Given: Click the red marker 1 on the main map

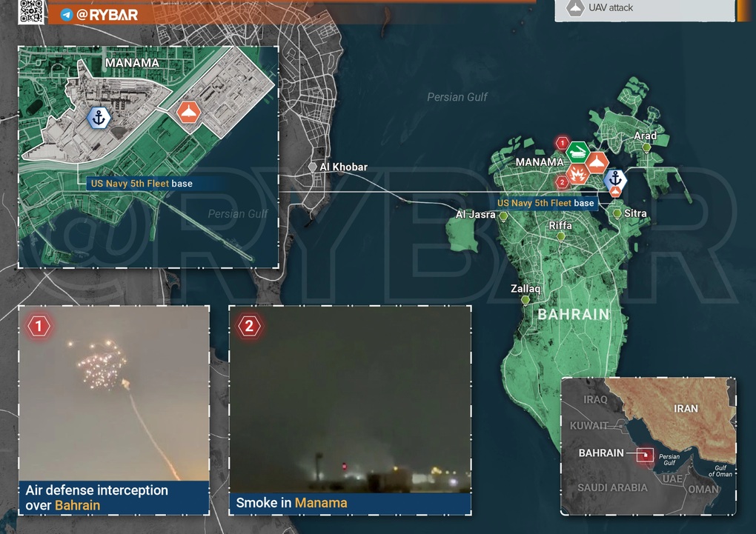Looking at the screenshot, I should coord(563,143).
